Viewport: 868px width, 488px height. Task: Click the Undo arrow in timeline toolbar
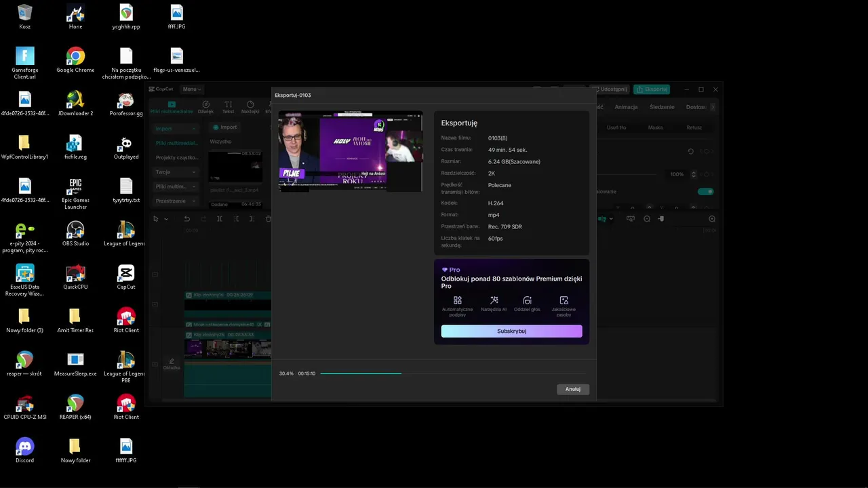tap(187, 219)
